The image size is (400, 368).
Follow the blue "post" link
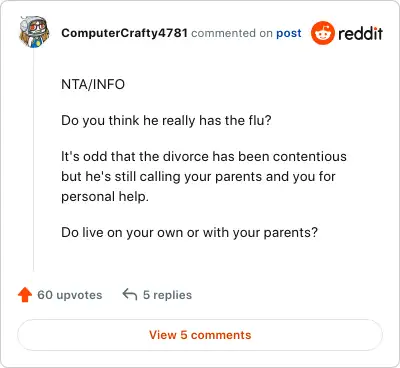pos(289,33)
